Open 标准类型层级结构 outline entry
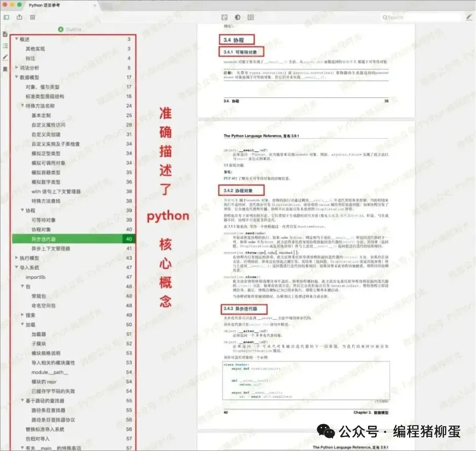 [x=45, y=96]
